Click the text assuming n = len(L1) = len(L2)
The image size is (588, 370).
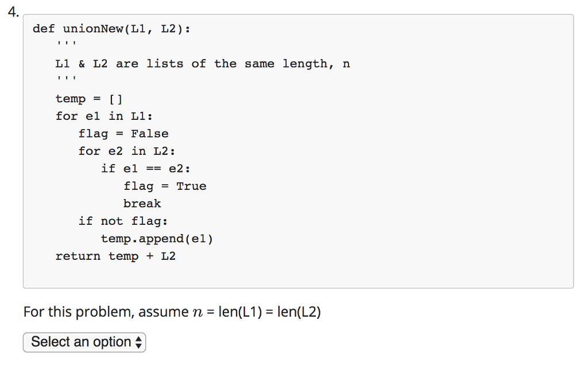(172, 311)
